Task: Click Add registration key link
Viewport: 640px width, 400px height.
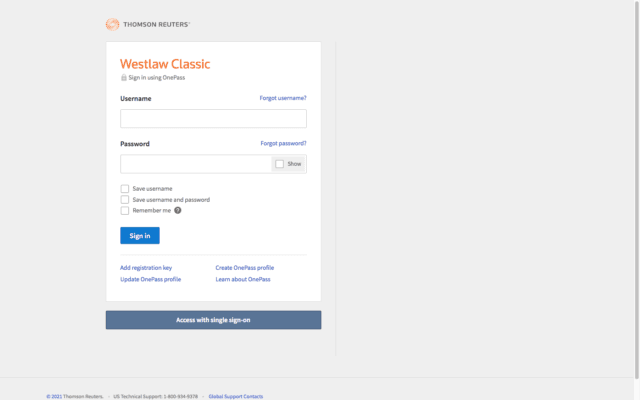Action: coord(146,268)
